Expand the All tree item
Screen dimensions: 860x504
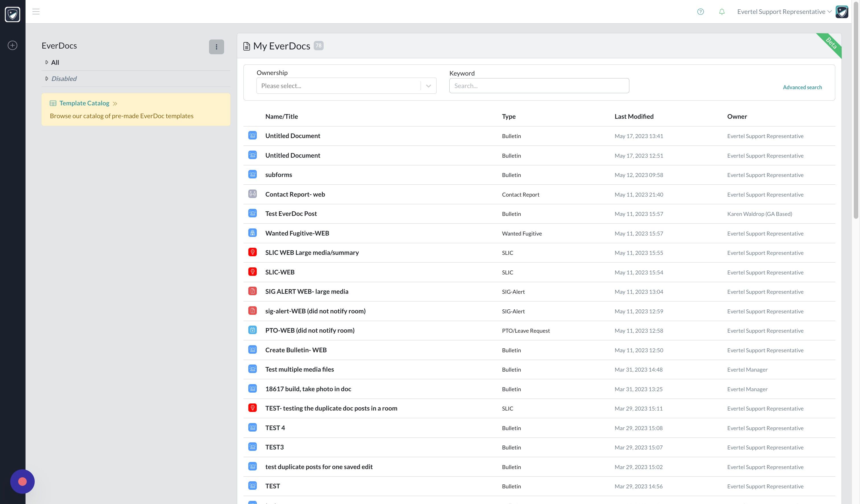(x=47, y=63)
